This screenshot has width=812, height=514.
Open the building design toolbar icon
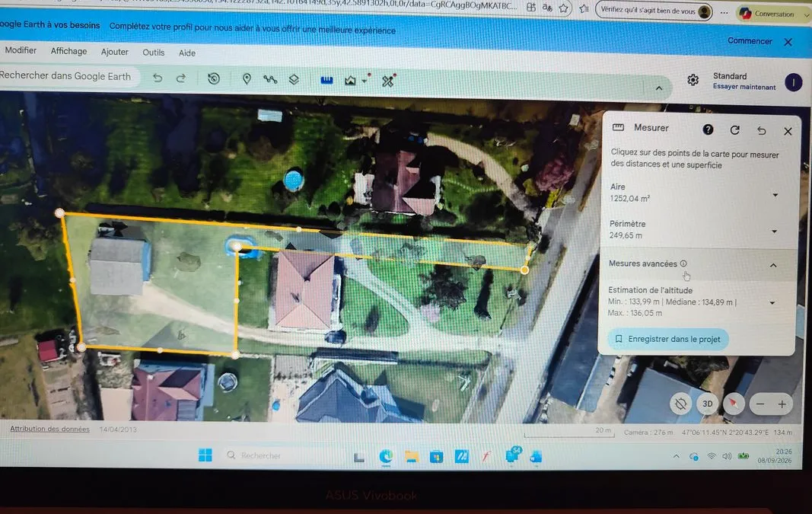(x=351, y=80)
